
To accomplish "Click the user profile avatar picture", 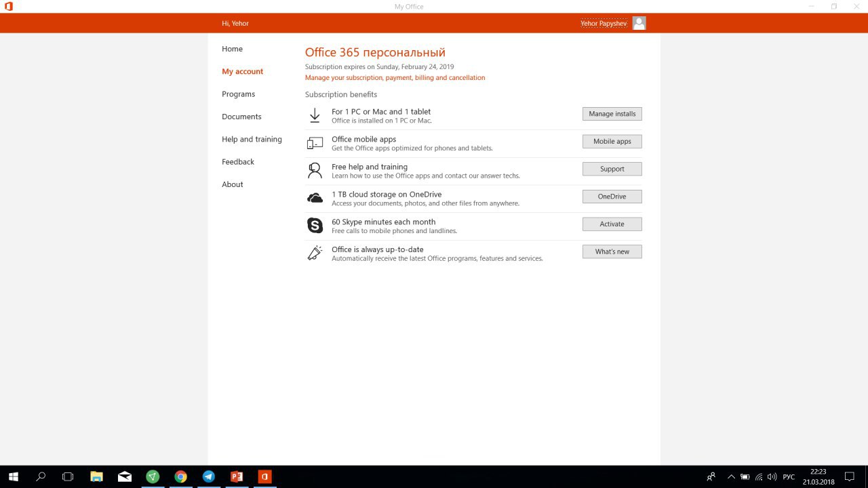I will point(639,24).
